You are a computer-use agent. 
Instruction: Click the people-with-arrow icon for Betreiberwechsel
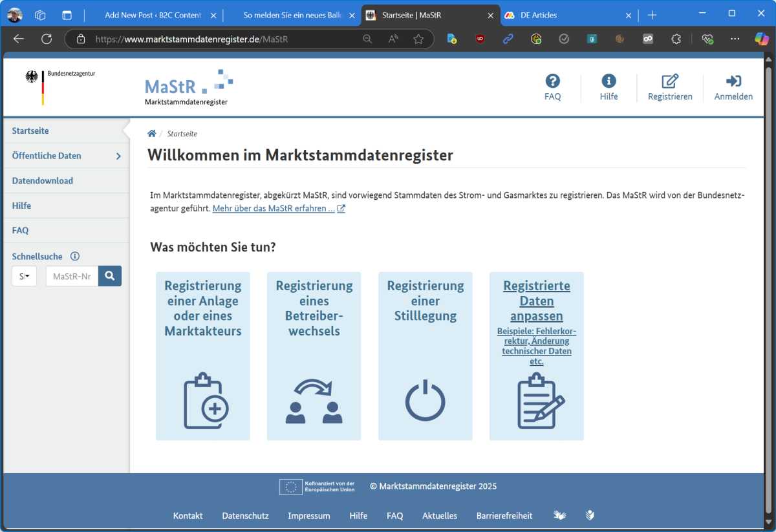coord(314,400)
